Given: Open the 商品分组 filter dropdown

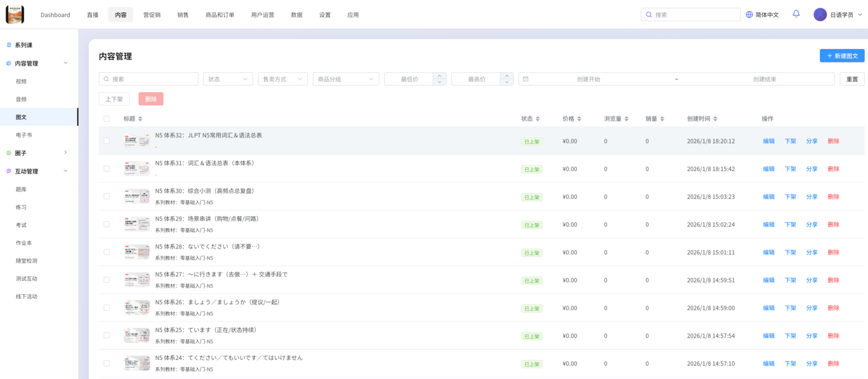Looking at the screenshot, I should click(x=346, y=79).
